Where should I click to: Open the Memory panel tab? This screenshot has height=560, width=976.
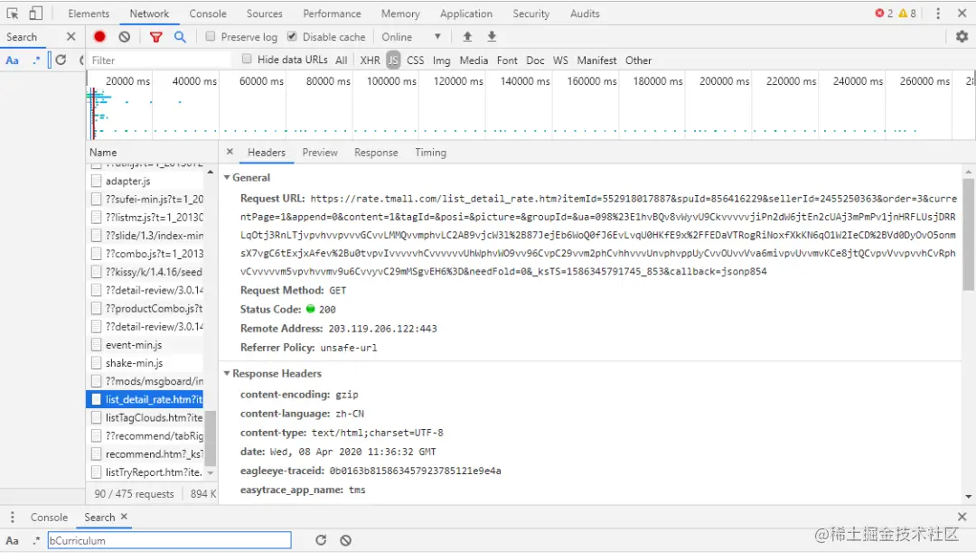coord(400,13)
